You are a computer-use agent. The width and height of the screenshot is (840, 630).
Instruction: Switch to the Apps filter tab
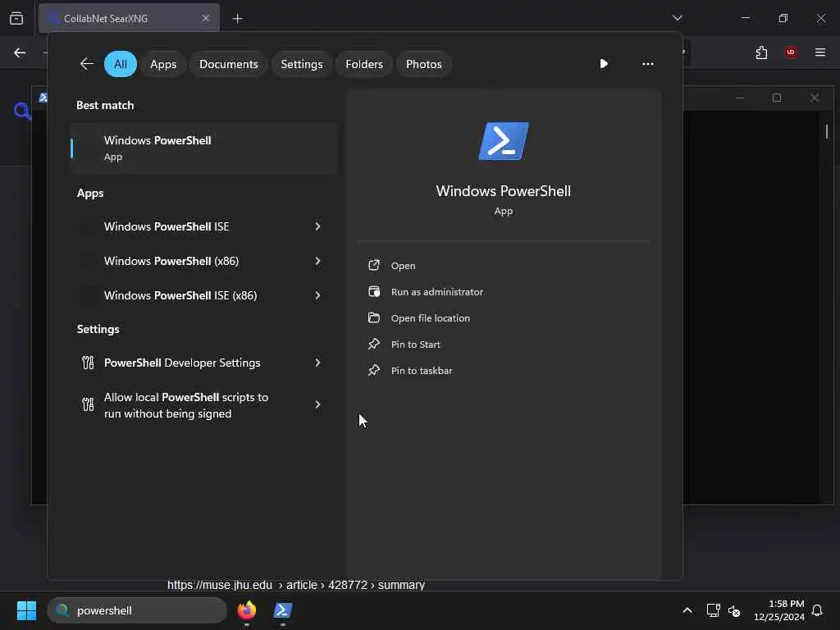tap(163, 64)
